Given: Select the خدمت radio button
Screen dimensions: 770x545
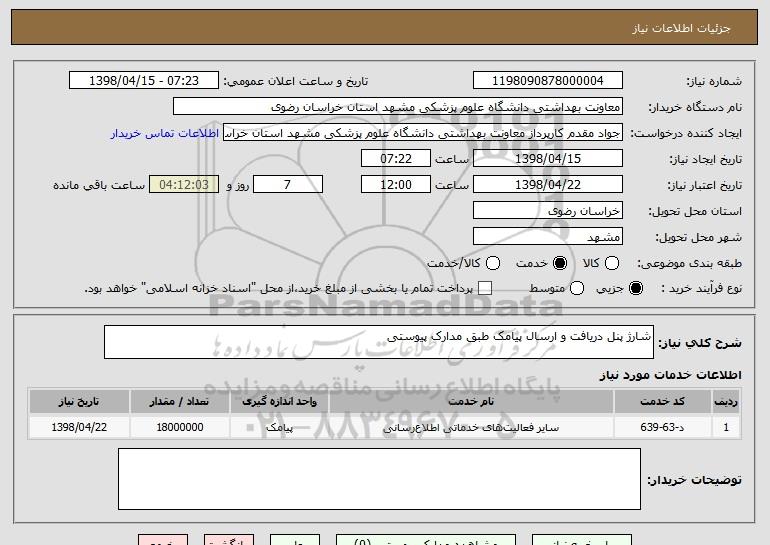Looking at the screenshot, I should [559, 263].
